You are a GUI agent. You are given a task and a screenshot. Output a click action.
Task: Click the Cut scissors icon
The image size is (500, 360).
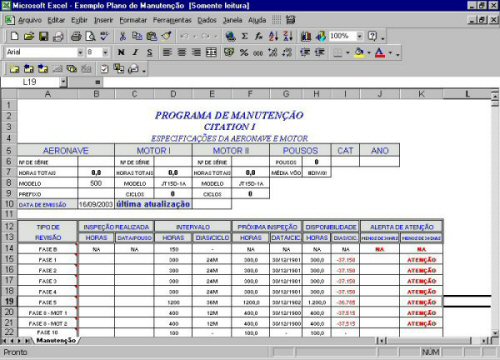click(x=123, y=36)
